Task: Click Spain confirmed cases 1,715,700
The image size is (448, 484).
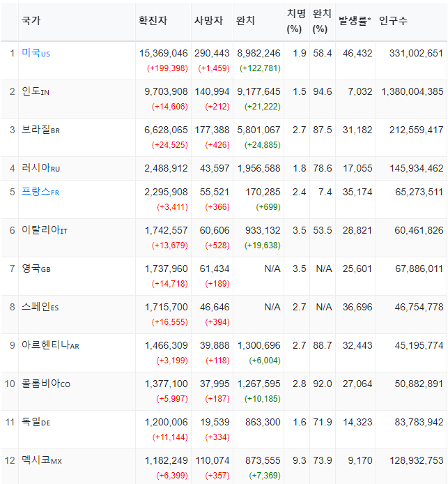Action: 167,307
